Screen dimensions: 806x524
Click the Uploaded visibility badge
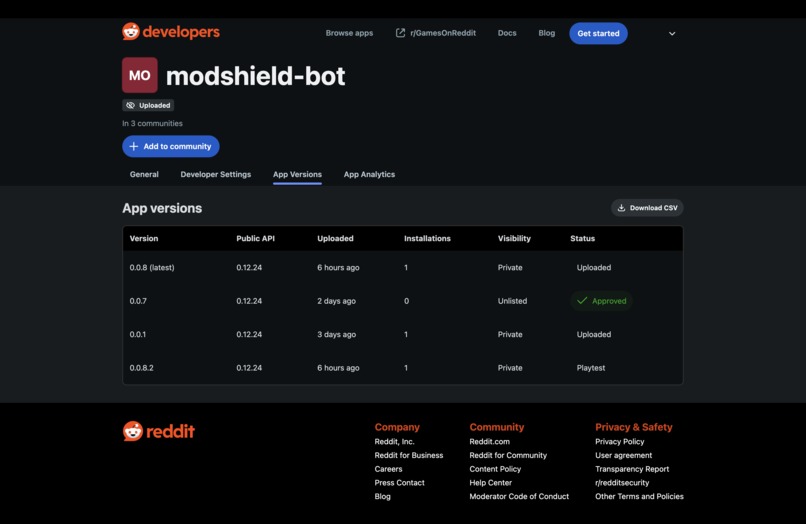148,105
